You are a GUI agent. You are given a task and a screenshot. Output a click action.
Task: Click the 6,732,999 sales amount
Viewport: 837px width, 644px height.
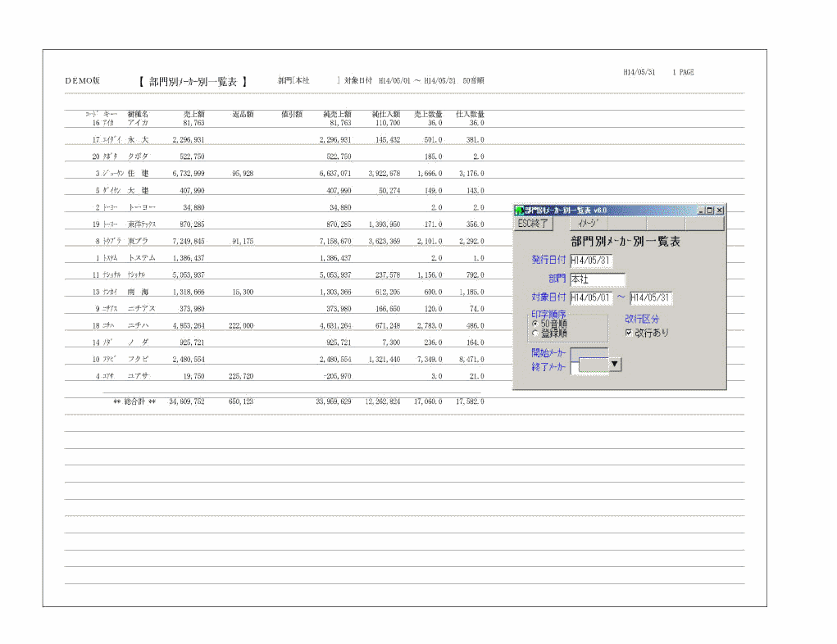coord(189,174)
